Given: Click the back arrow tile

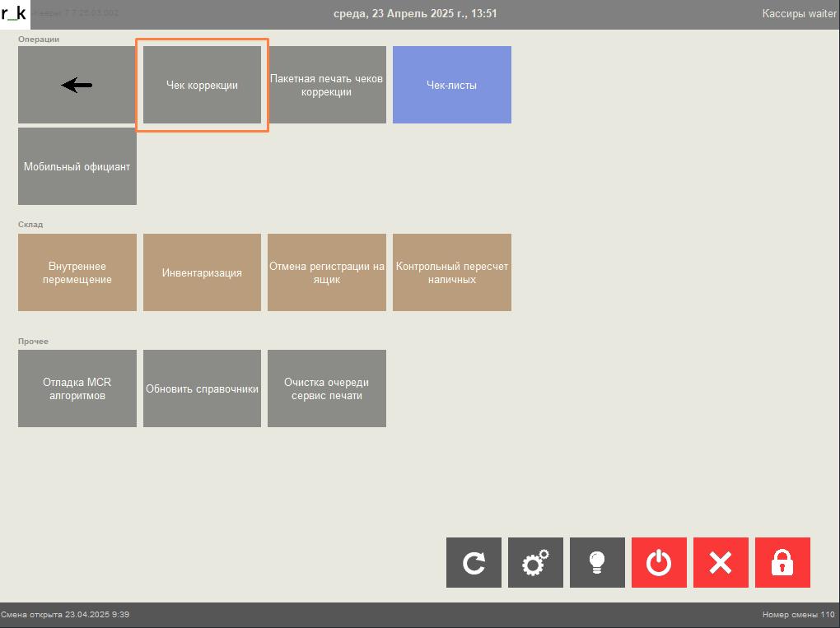Looking at the screenshot, I should 77,85.
